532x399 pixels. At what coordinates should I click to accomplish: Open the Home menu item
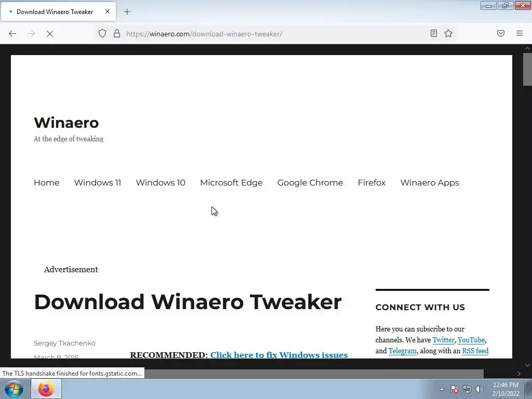[x=46, y=182]
